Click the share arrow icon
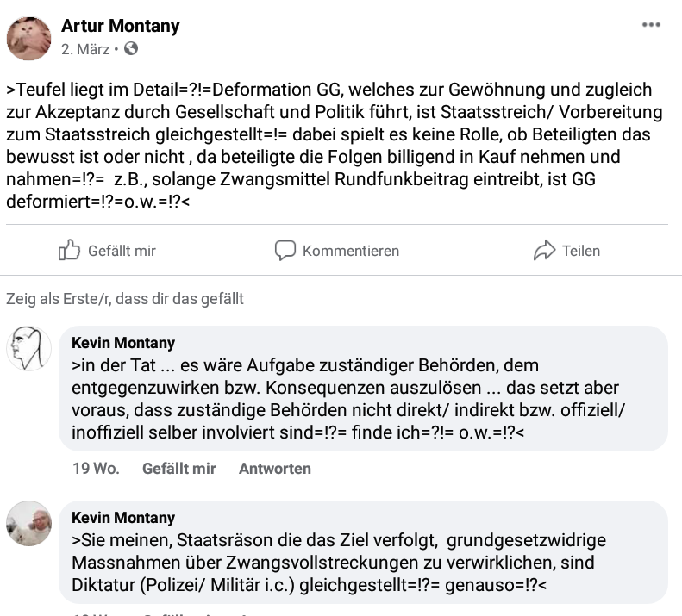 click(545, 250)
